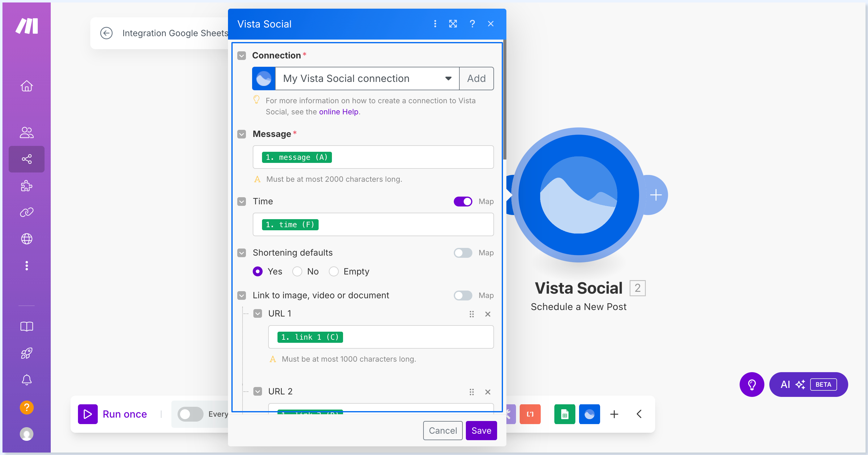
Task: Enable the Link to image Map switch
Action: point(463,296)
